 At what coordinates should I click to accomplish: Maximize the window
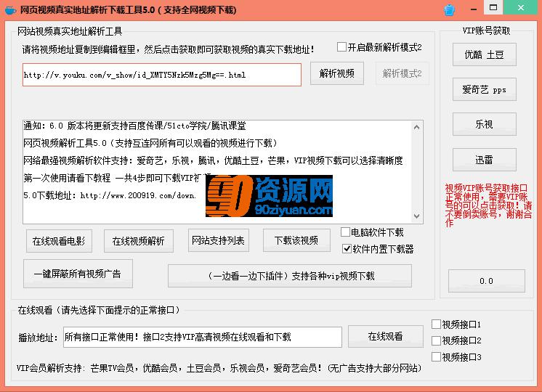point(493,7)
